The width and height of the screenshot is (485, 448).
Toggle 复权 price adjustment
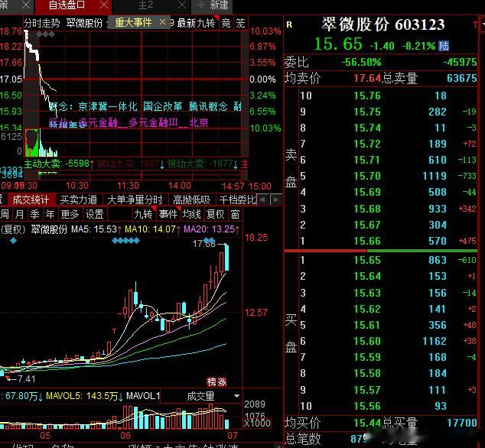tap(215, 214)
